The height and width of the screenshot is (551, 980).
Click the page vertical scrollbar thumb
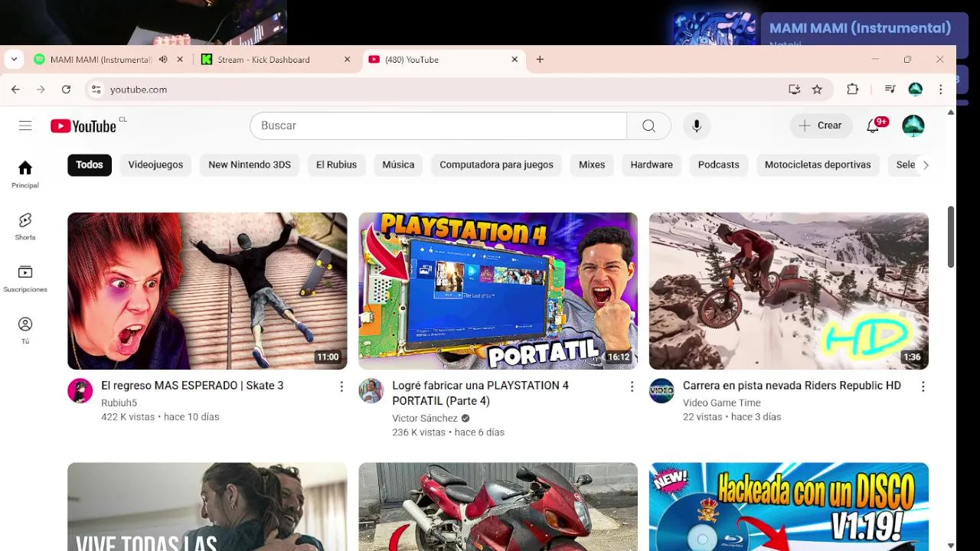(951, 236)
